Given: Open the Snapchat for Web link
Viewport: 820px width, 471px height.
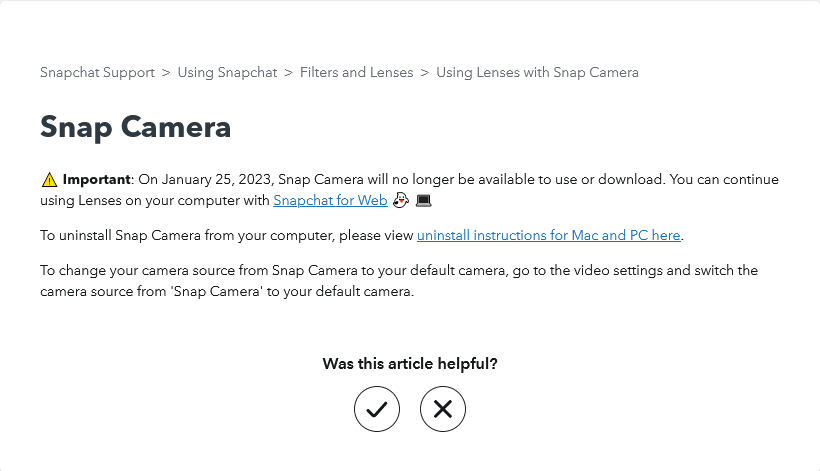Looking at the screenshot, I should [330, 200].
